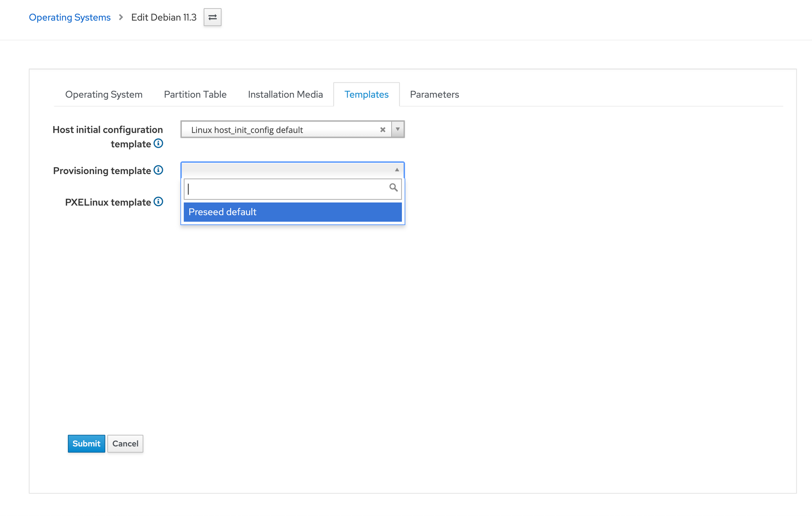Click info icon next to Host initial configuration template
Viewport: 812px width, 516px height.
click(x=158, y=144)
